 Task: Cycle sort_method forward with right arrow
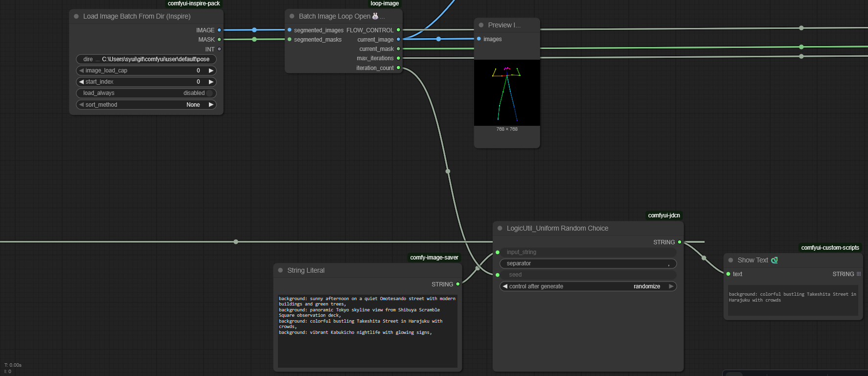[211, 105]
